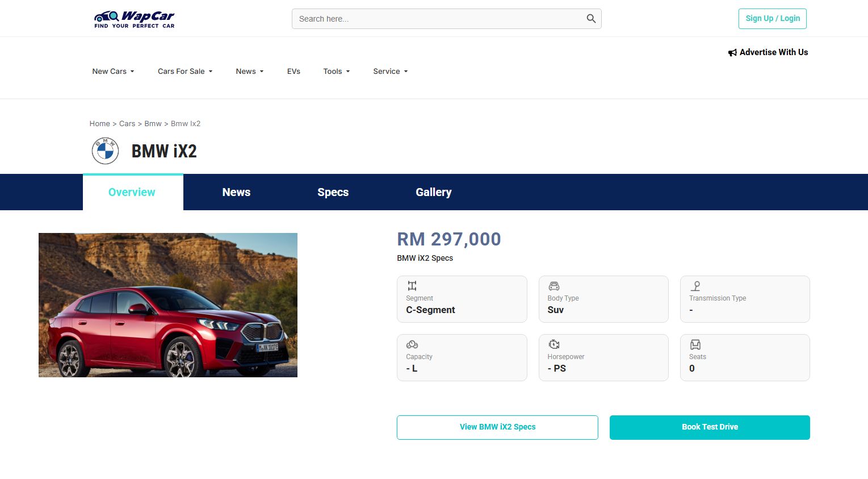This screenshot has width=868, height=479.
Task: Click the Segment icon on the C-Segment card
Action: pos(412,286)
